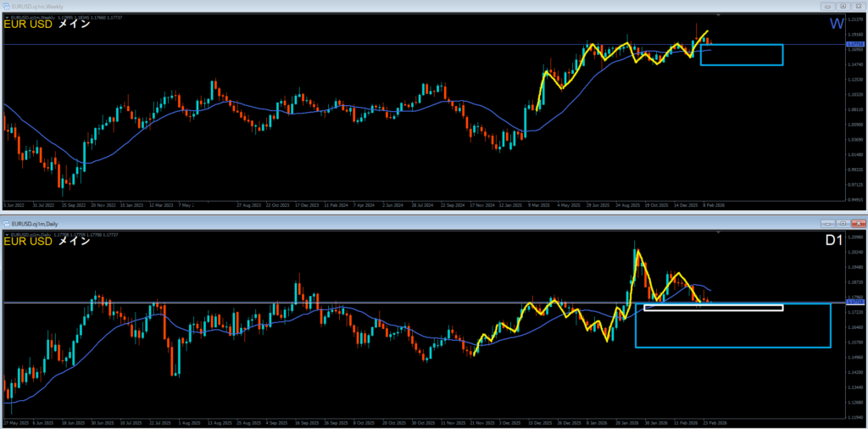The height and width of the screenshot is (429, 868).
Task: Expand one-click trading arrow on Daily chart
Action: click(8, 233)
